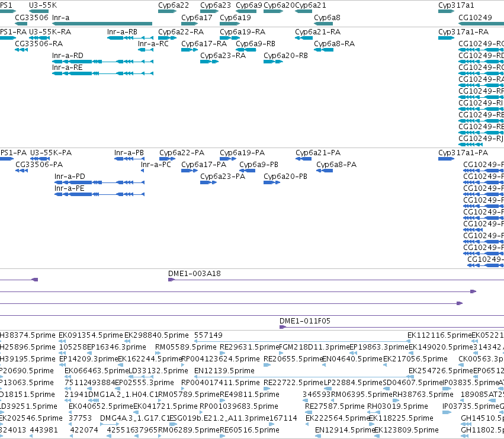Click transcript U3-55K-RA
Screen dimensions: 504x439
pos(50,32)
